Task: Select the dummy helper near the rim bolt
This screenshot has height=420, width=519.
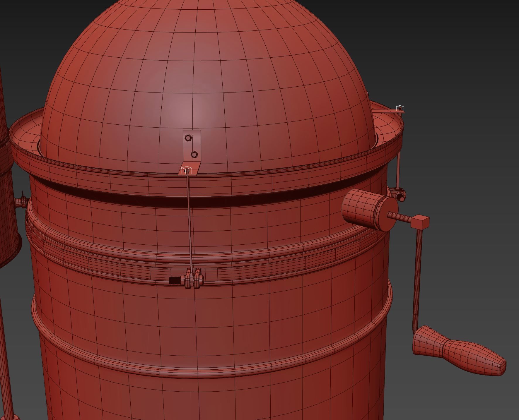Action: [400, 108]
